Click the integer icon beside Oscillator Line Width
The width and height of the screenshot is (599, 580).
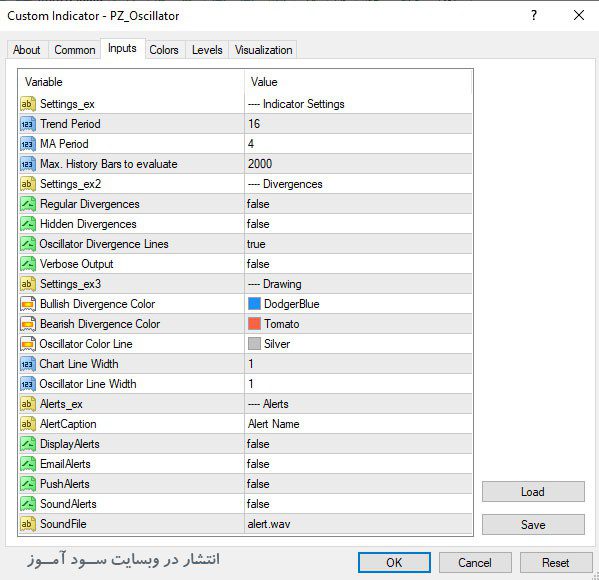28,384
